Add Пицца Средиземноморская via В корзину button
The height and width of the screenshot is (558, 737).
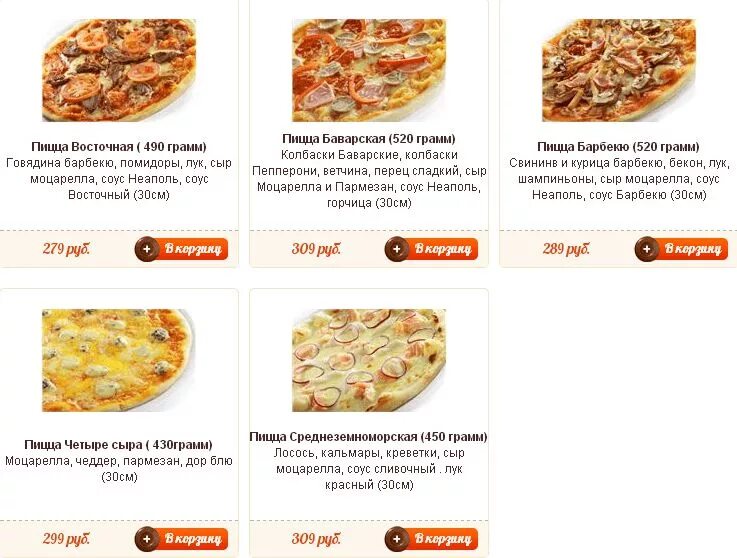(x=431, y=539)
